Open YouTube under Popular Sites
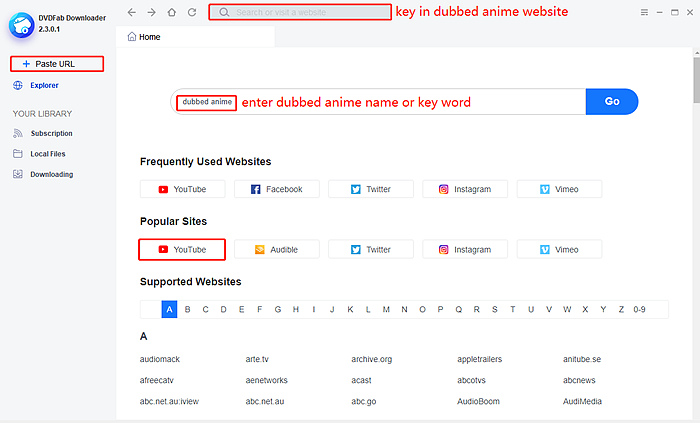Image resolution: width=700 pixels, height=423 pixels. click(182, 249)
